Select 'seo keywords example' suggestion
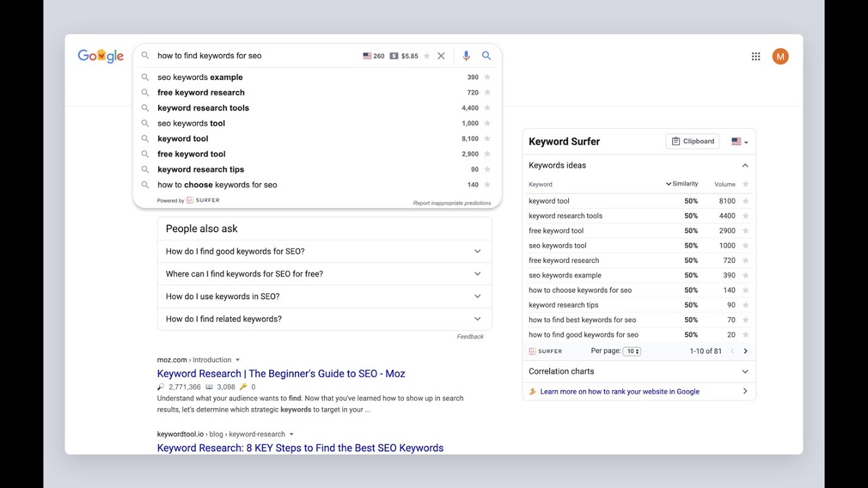This screenshot has width=868, height=488. coord(200,77)
